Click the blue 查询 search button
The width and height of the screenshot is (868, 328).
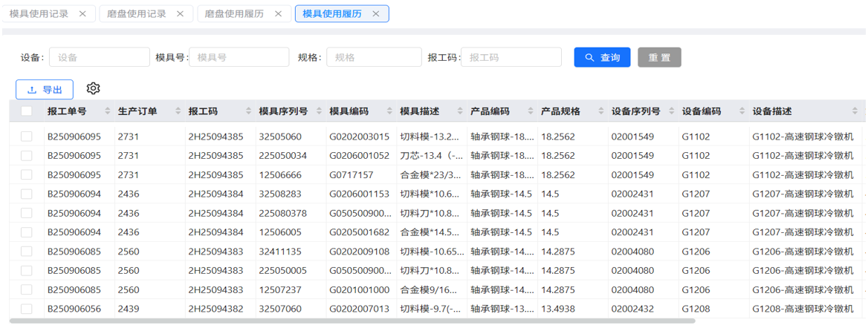602,57
